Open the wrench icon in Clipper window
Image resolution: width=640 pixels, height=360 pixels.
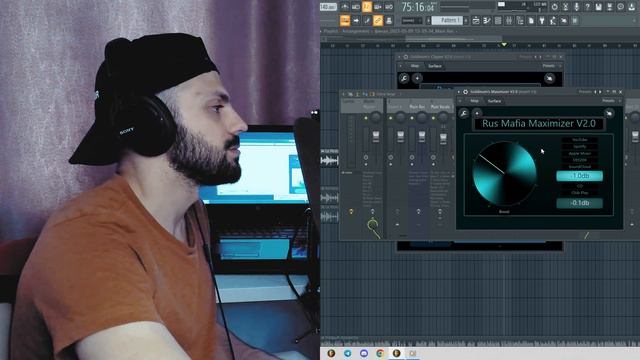tap(404, 78)
